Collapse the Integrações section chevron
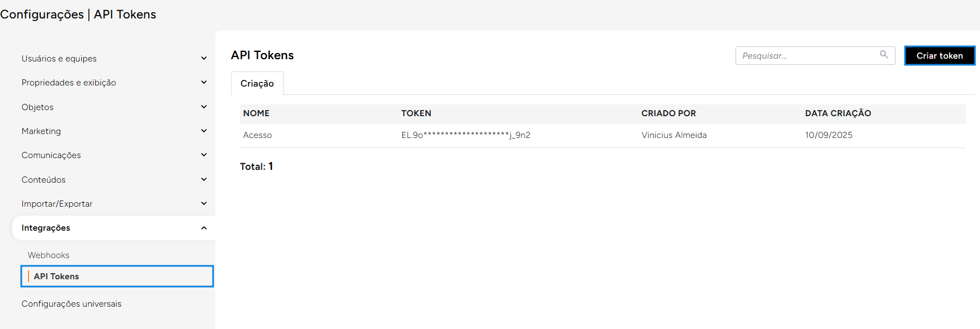The image size is (980, 329). click(204, 228)
